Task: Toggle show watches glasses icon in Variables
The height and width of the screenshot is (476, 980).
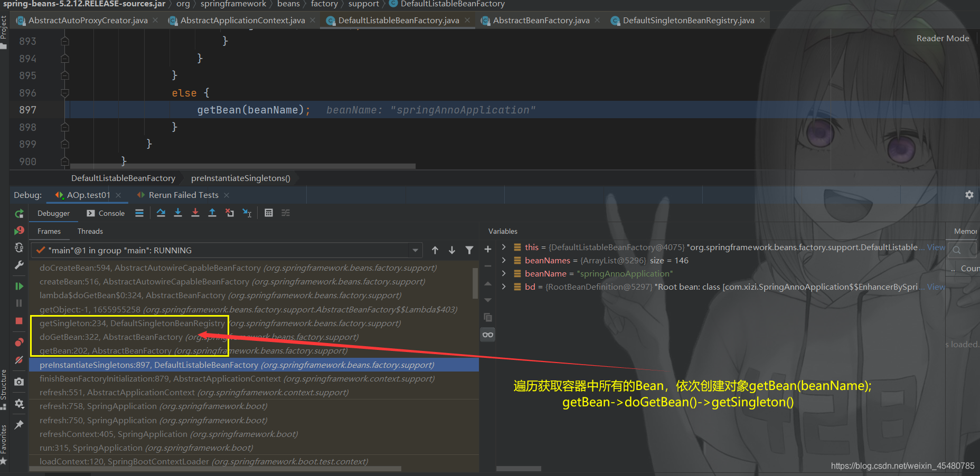Action: tap(488, 335)
